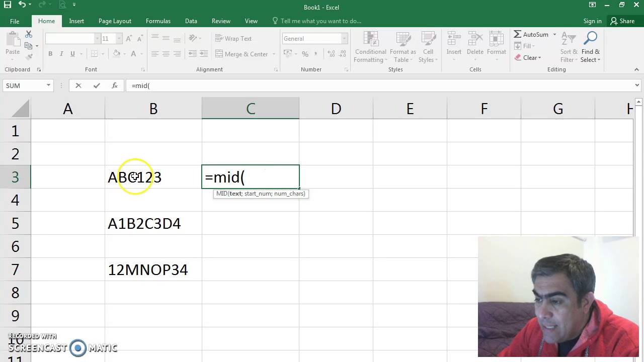Switch to the Insert tab
The width and height of the screenshot is (644, 362).
pyautogui.click(x=76, y=21)
